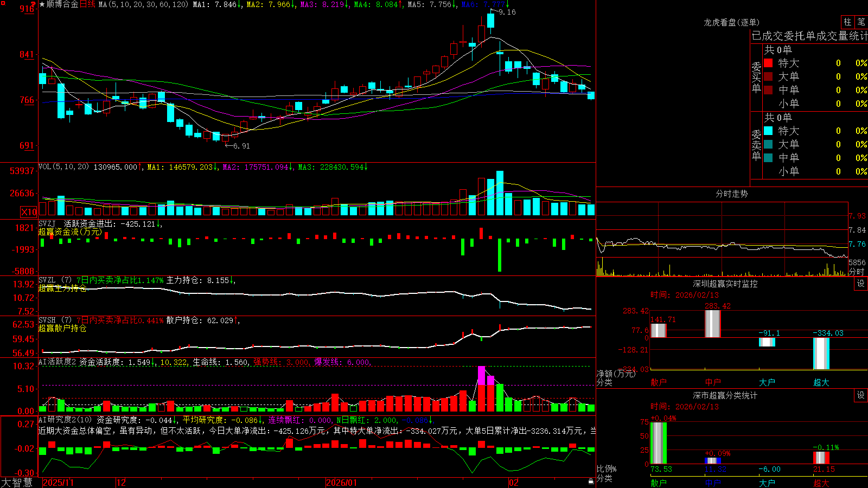The height and width of the screenshot is (488, 868).
Task: Click the 2025/11 date marker on timeline
Action: coord(58,483)
